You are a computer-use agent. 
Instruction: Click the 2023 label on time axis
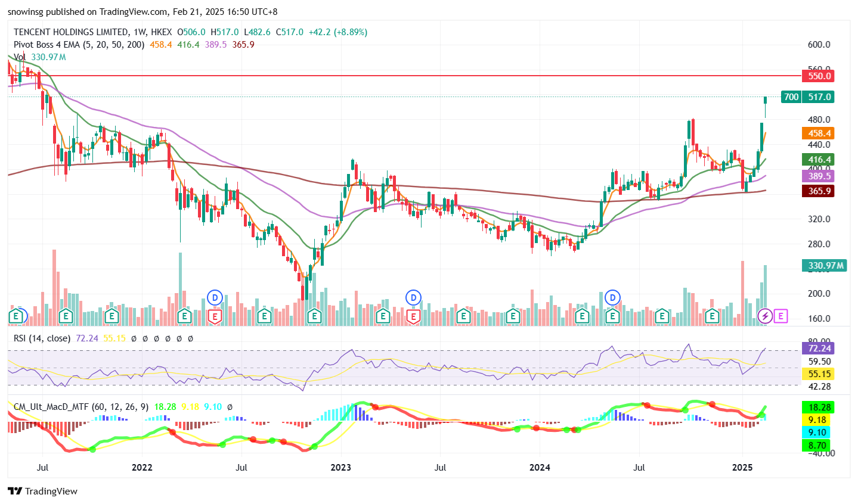click(340, 468)
